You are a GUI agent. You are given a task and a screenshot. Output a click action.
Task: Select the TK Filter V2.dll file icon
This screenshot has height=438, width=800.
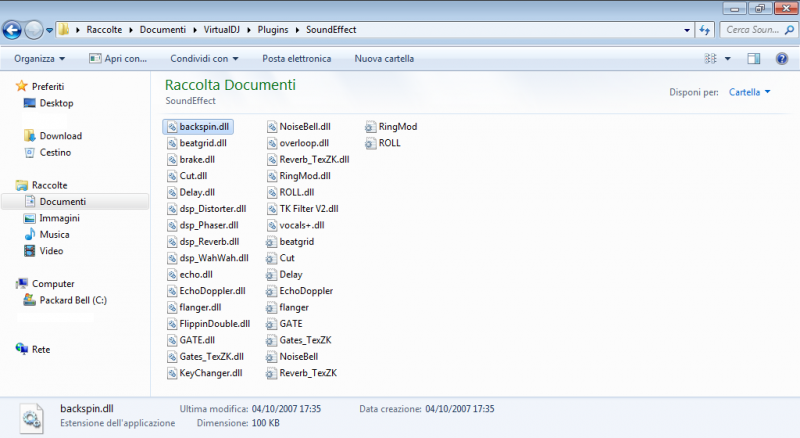[x=271, y=209]
